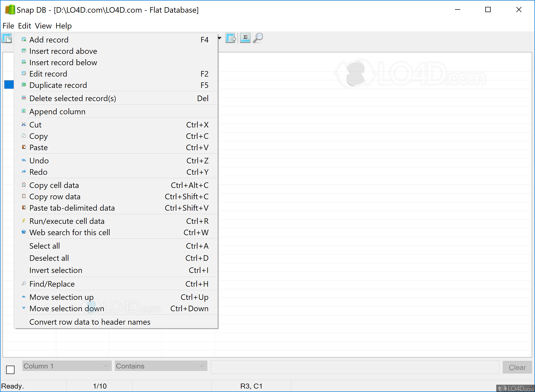The image size is (535, 392).
Task: Click the sigma totals toolbar icon
Action: click(x=245, y=38)
